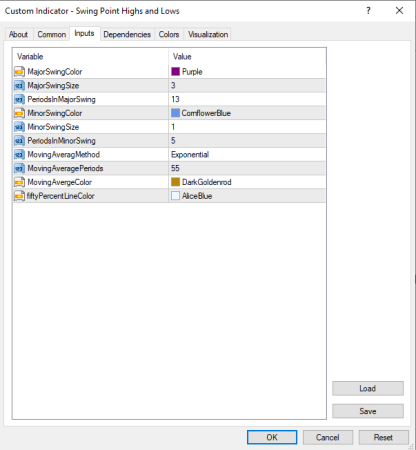Click the OK button
The height and width of the screenshot is (450, 416).
[x=272, y=437]
